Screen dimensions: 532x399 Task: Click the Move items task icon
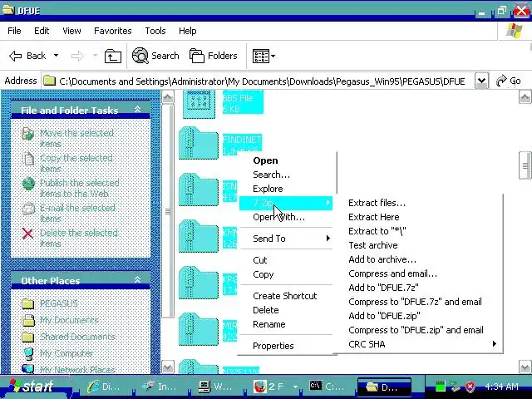(27, 134)
